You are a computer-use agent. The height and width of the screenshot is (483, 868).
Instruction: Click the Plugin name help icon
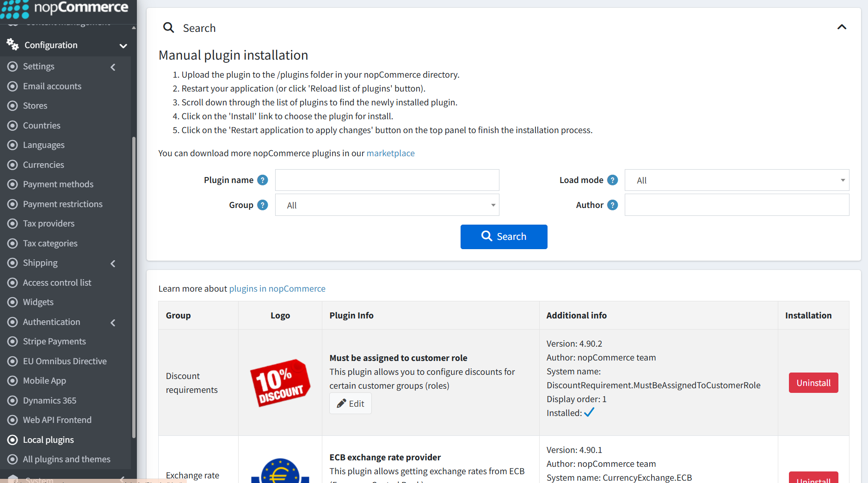tap(263, 180)
